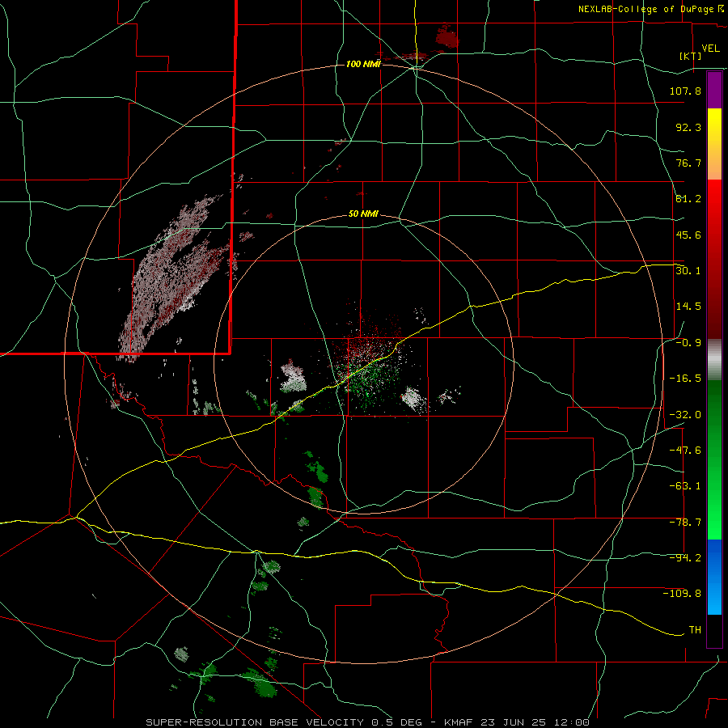Click the radar site clutter at ring center

[369, 365]
